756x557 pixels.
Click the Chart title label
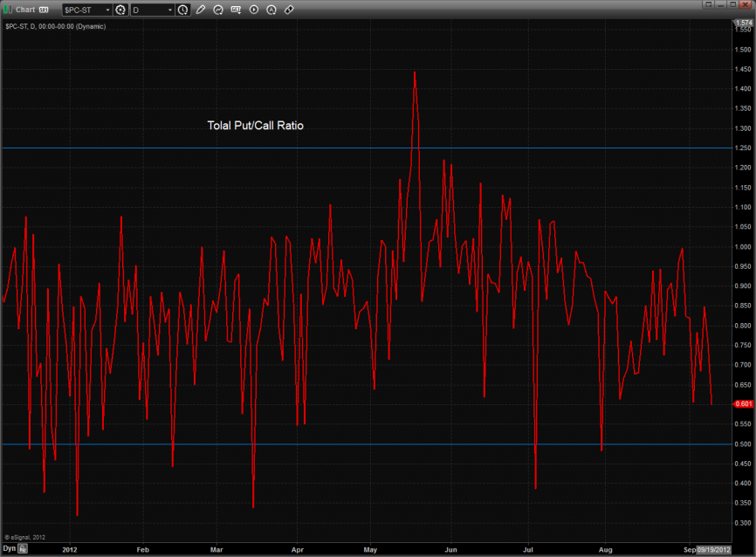click(24, 10)
